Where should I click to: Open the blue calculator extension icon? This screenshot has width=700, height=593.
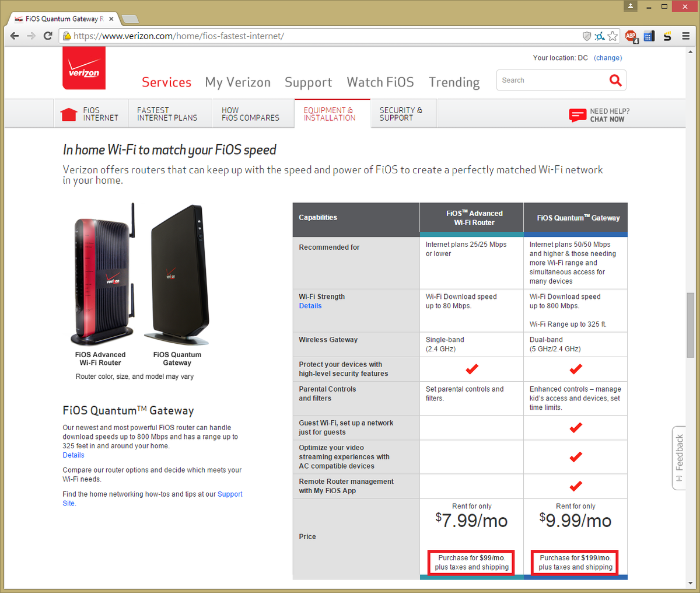(x=649, y=36)
